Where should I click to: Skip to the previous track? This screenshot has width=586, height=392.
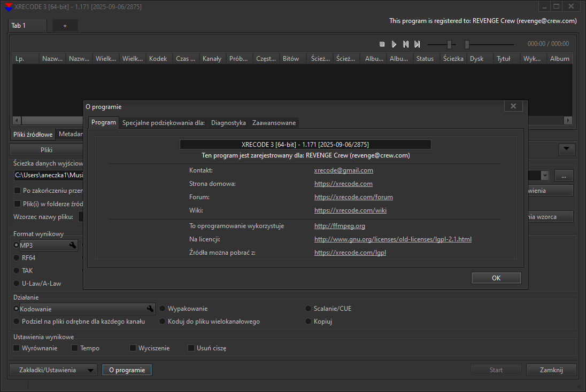click(405, 44)
